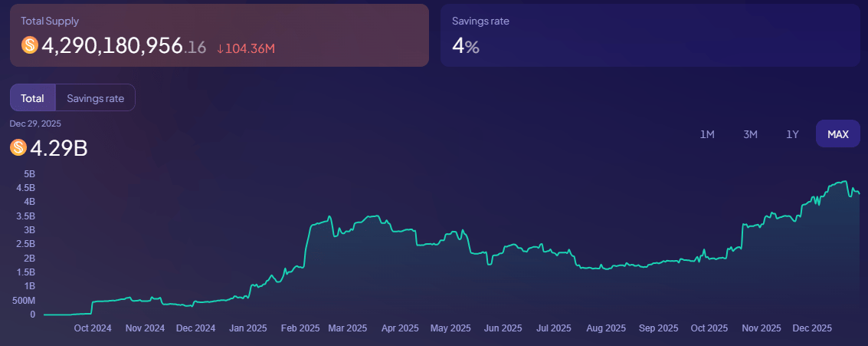The height and width of the screenshot is (346, 868).
Task: Click the coin icon next to 4.29B
Action: pyautogui.click(x=18, y=147)
